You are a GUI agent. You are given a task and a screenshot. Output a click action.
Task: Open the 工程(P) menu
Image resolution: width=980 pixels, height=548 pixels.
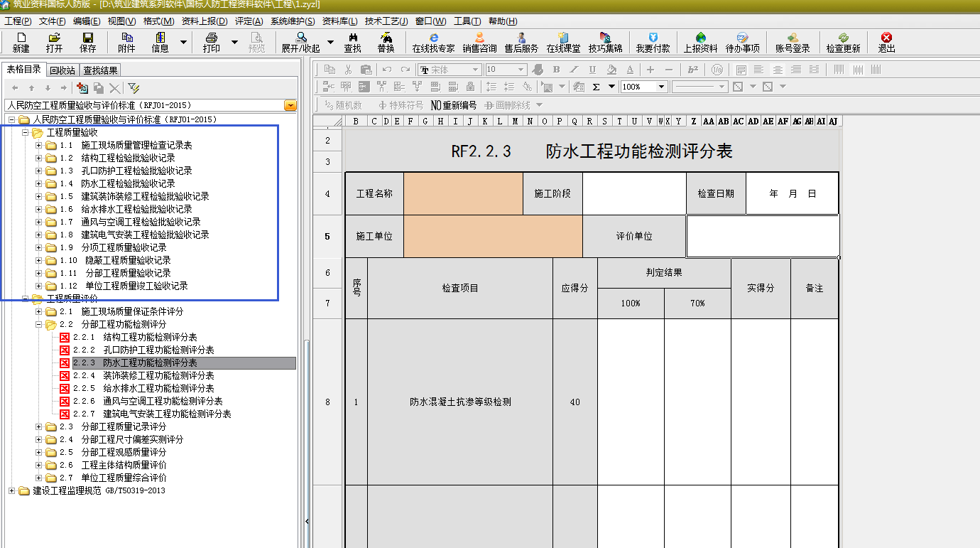[18, 21]
